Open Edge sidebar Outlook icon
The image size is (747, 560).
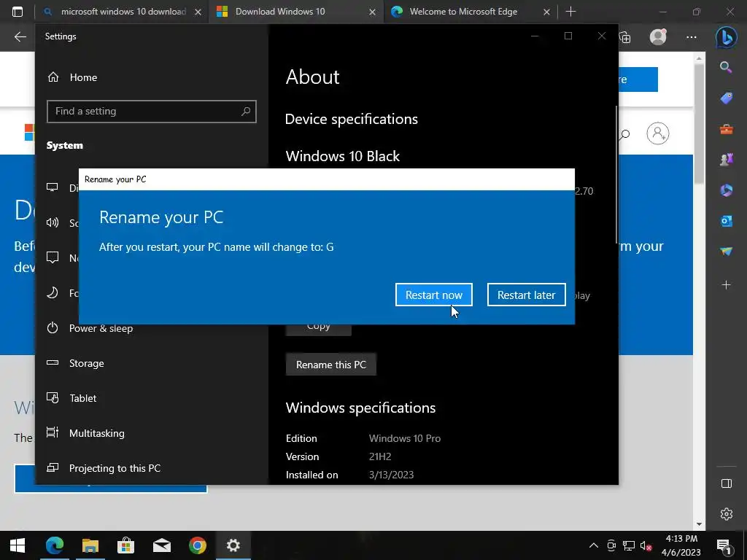click(x=726, y=221)
